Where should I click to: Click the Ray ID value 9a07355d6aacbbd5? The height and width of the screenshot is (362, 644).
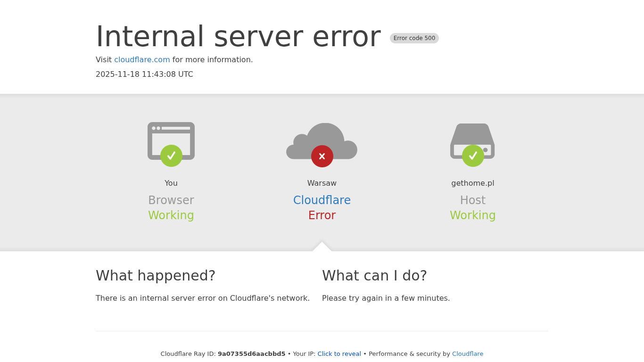tap(251, 354)
